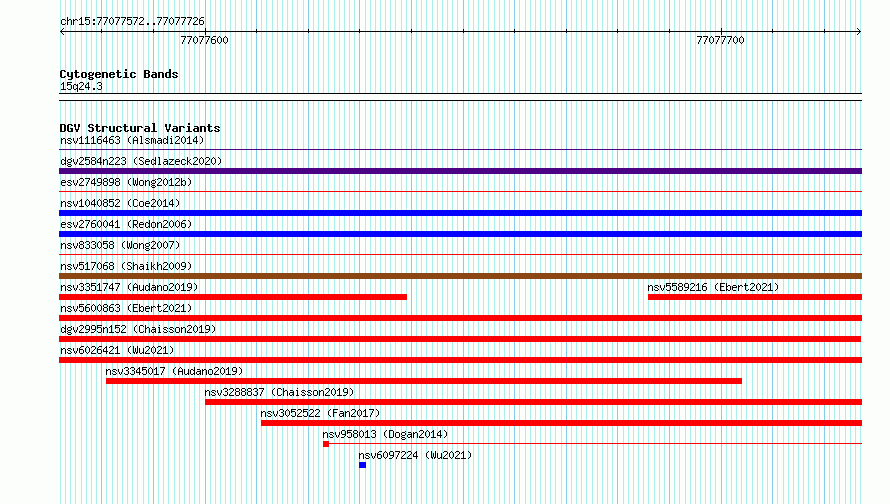Select the nsv3052522 (Fan2017) variant label
The image size is (890, 504).
[x=320, y=413]
